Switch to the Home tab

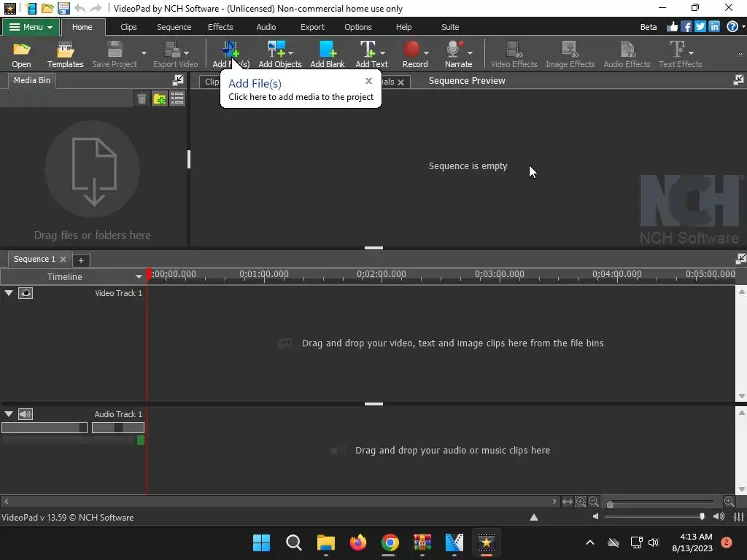tap(82, 27)
